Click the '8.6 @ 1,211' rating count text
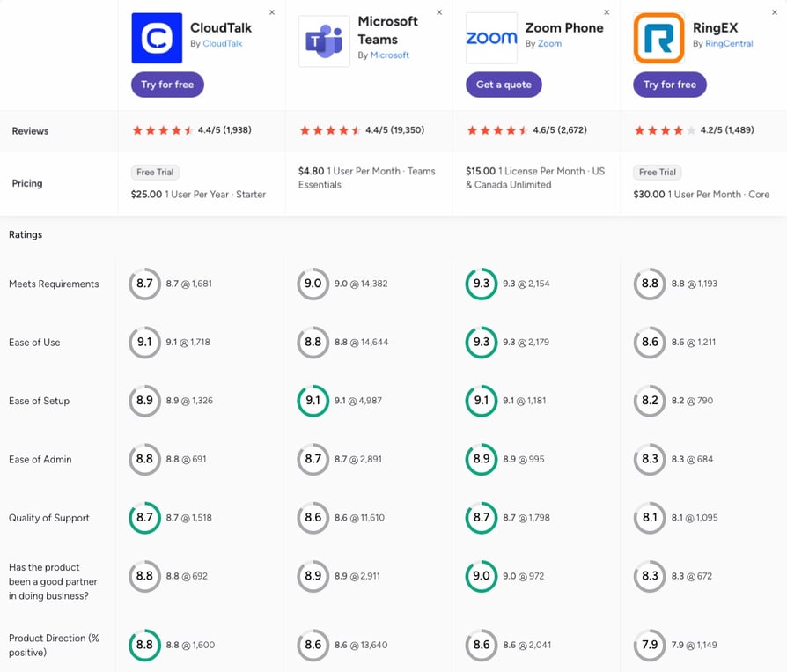The width and height of the screenshot is (787, 672). coord(694,342)
